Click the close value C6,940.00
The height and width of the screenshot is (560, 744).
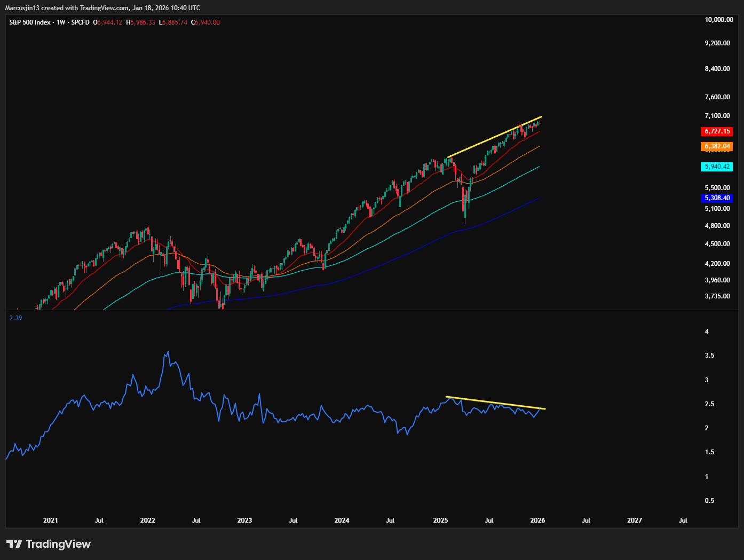[x=205, y=22]
